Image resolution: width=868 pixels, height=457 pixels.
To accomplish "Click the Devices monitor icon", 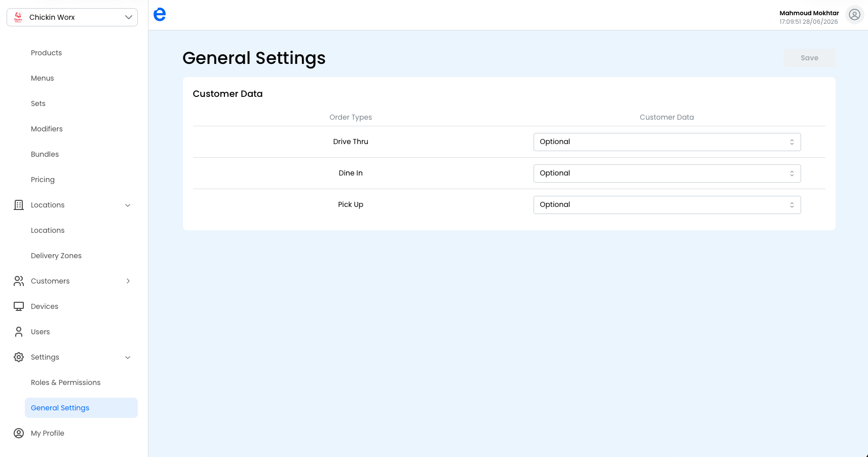I will coord(19,306).
